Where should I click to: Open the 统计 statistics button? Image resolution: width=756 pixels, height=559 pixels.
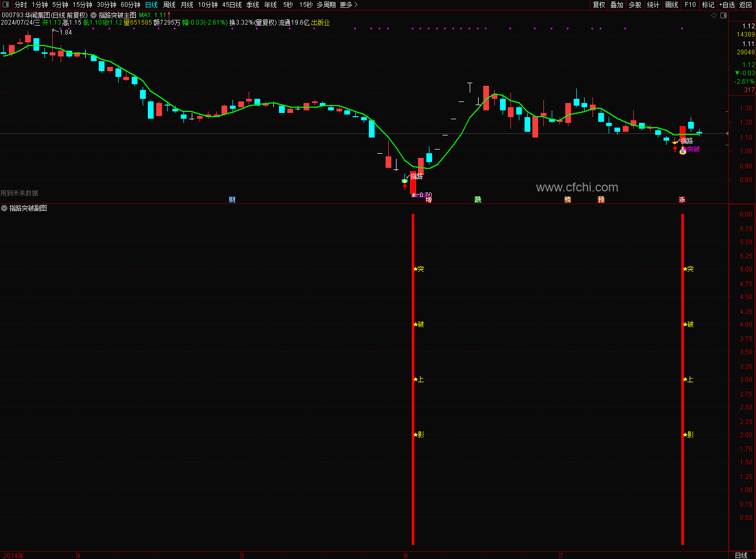tap(653, 5)
